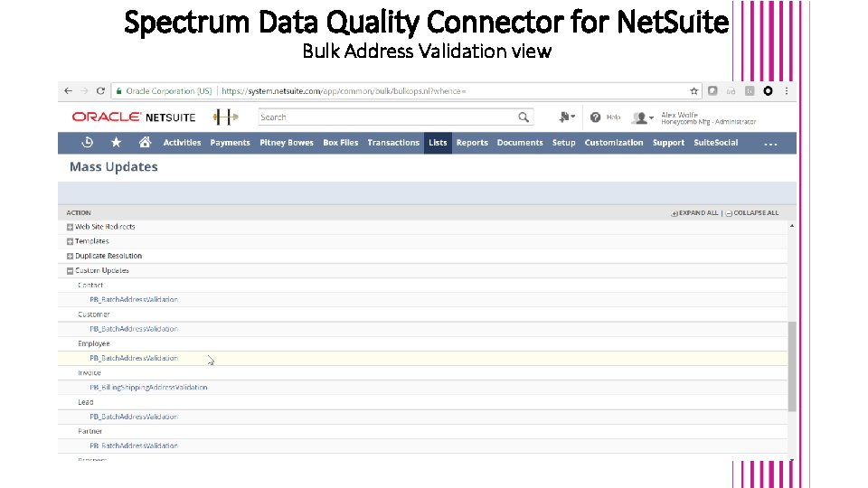Open the Pitney Bowes menu
868x488 pixels.
(x=287, y=142)
